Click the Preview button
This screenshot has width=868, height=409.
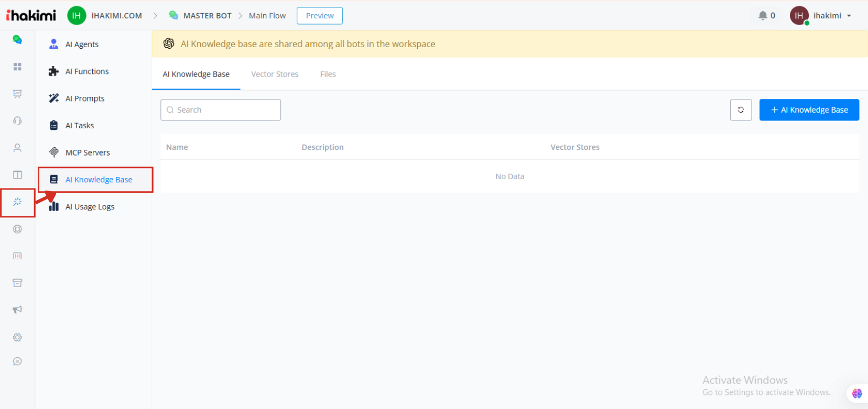click(320, 16)
